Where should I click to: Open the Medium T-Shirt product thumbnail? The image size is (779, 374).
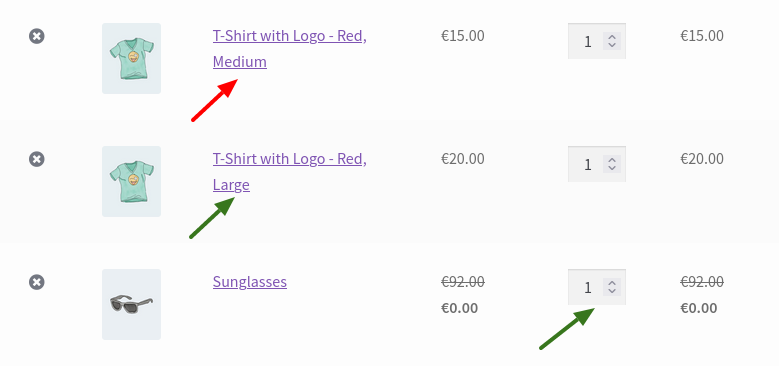(x=131, y=58)
